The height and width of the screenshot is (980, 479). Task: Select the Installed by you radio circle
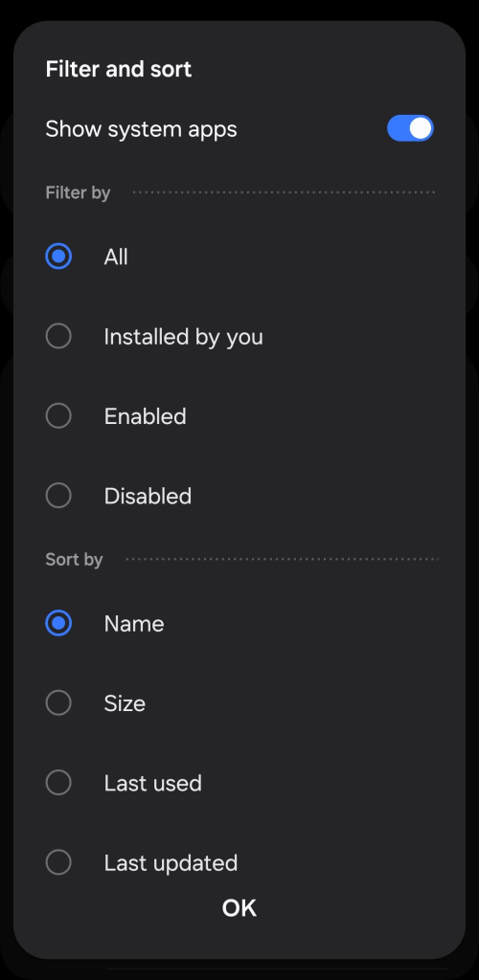[58, 336]
